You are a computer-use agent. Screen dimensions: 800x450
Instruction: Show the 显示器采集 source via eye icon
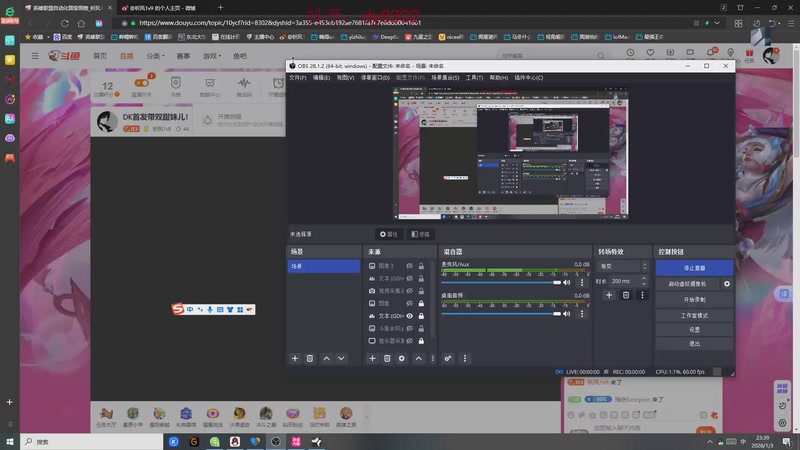click(410, 341)
